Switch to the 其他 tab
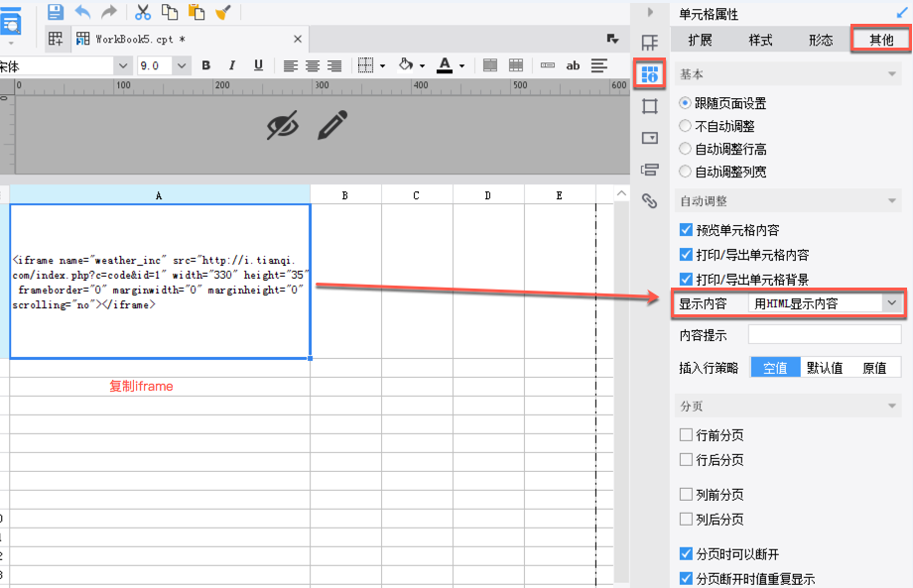This screenshot has width=913, height=588. pyautogui.click(x=881, y=40)
